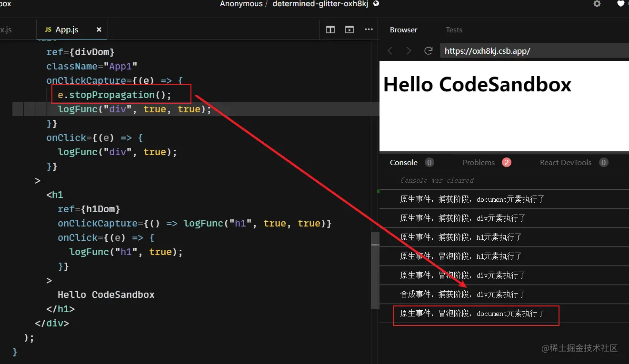Click the sandbox privacy globe icon
The height and width of the screenshot is (364, 629).
click(376, 4)
